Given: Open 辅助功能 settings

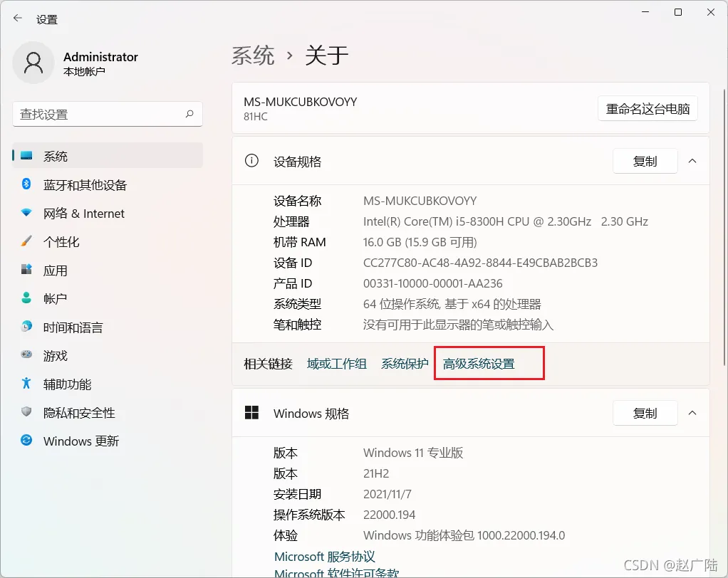Looking at the screenshot, I should [x=108, y=384].
